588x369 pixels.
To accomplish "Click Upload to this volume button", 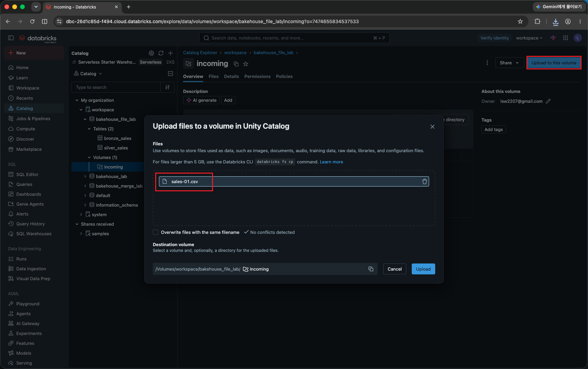I will [x=554, y=63].
